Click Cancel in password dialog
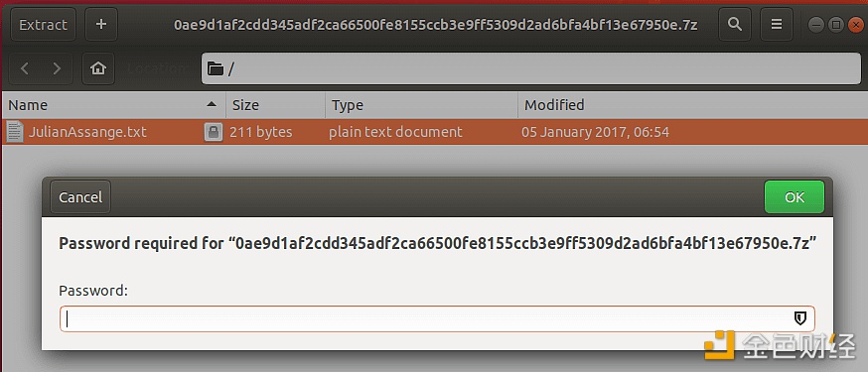Viewport: 868px width, 372px height. point(80,197)
